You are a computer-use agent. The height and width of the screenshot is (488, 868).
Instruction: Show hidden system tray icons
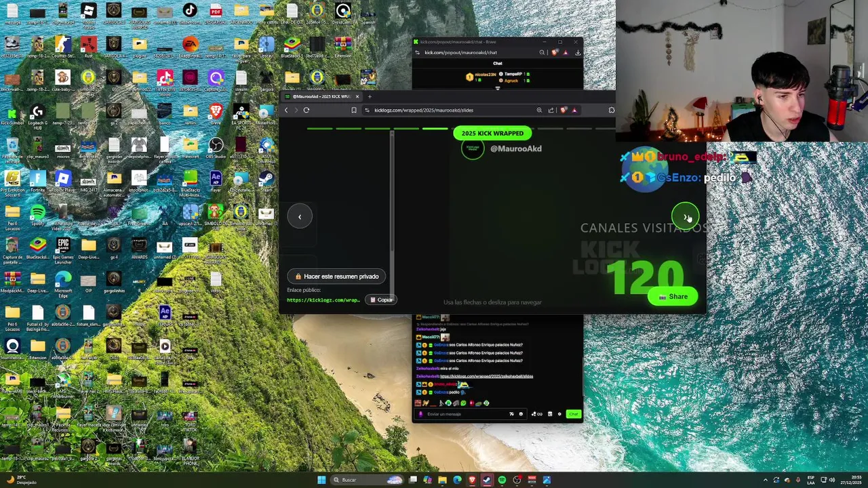pyautogui.click(x=766, y=480)
